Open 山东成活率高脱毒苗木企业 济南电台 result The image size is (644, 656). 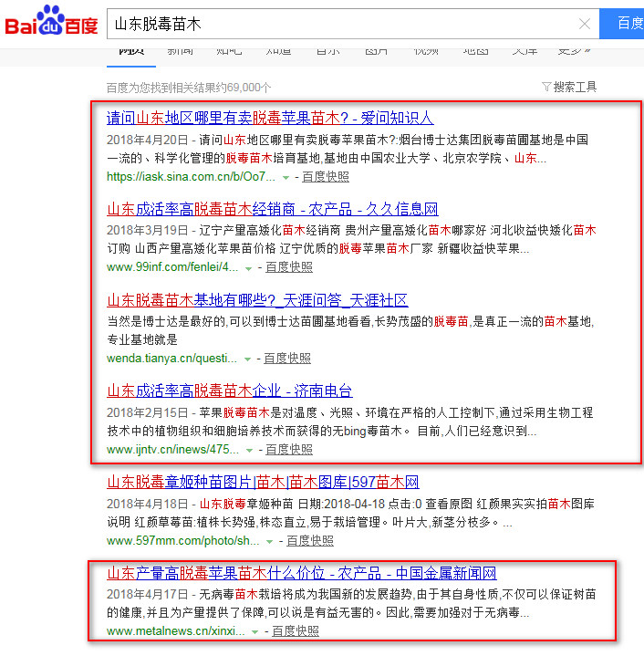point(229,390)
